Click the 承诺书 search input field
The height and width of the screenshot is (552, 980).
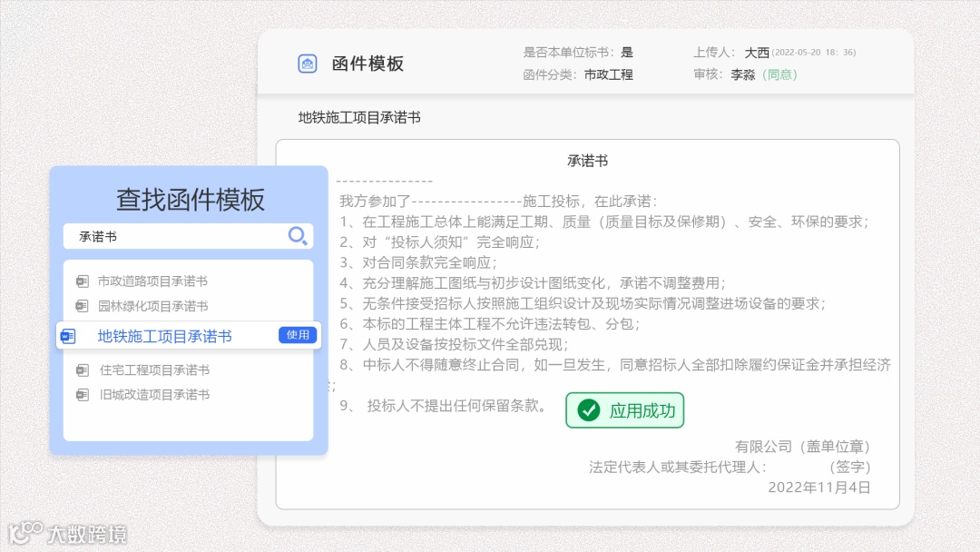(188, 236)
